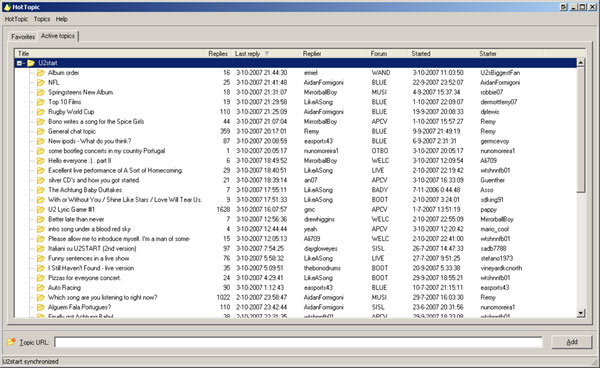Click folder icon beside Springsteens New Album
The width and height of the screenshot is (600, 368).
tap(41, 92)
